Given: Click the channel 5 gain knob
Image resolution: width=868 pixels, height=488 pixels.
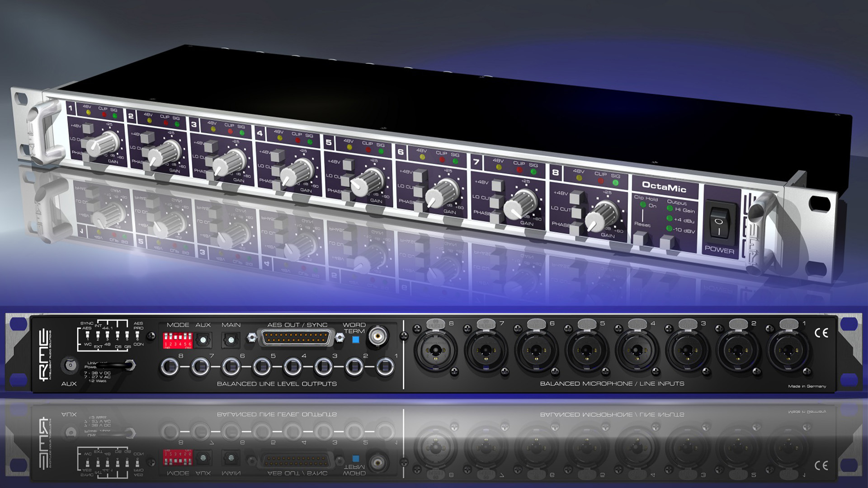Looking at the screenshot, I should tap(367, 182).
